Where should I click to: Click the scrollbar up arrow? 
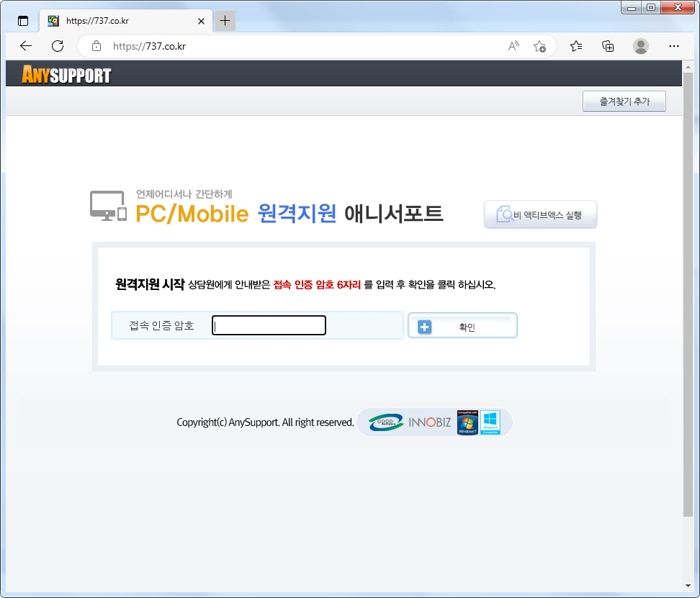(688, 67)
